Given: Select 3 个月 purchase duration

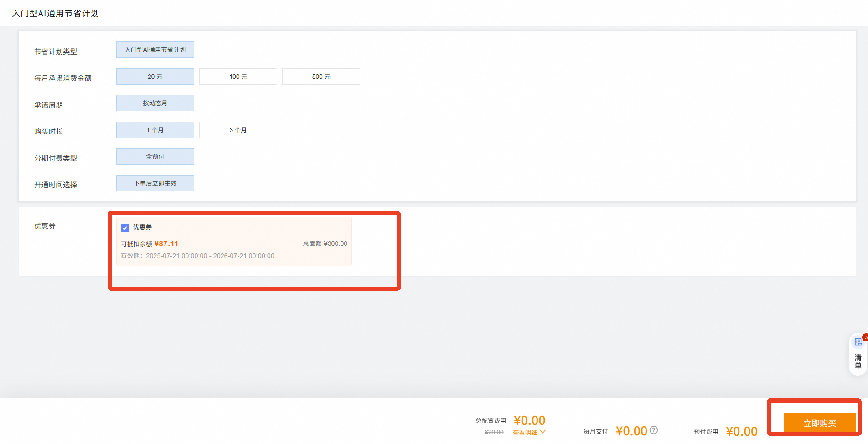Looking at the screenshot, I should pyautogui.click(x=238, y=130).
